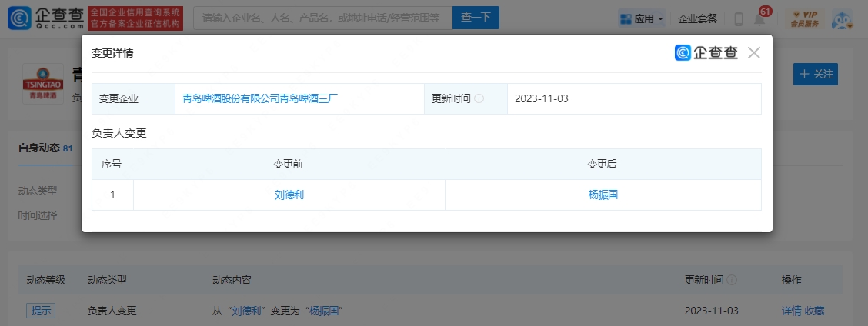This screenshot has width=868, height=326.
Task: Close the 变更详情 dialog
Action: (753, 53)
